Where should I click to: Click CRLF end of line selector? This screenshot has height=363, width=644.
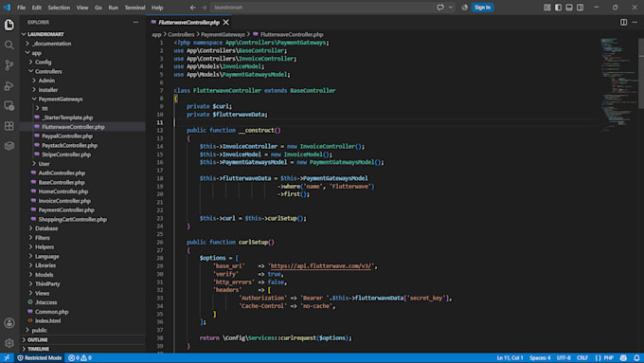coord(582,358)
